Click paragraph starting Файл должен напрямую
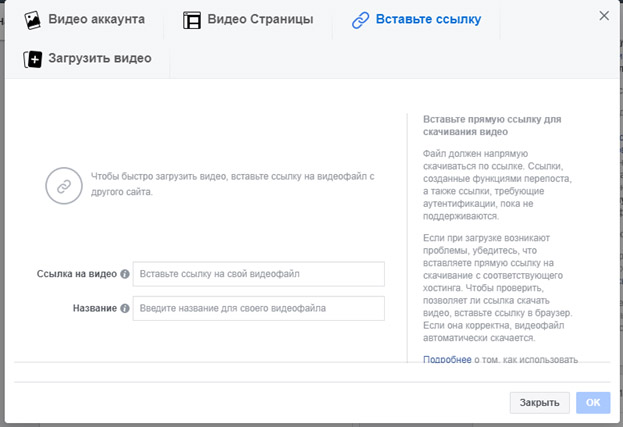 (x=497, y=185)
